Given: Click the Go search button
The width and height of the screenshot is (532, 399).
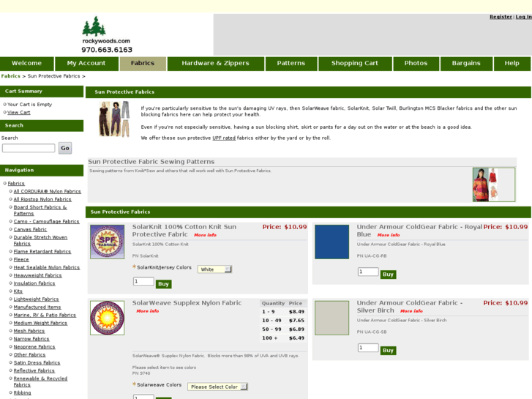Looking at the screenshot, I should (65, 148).
